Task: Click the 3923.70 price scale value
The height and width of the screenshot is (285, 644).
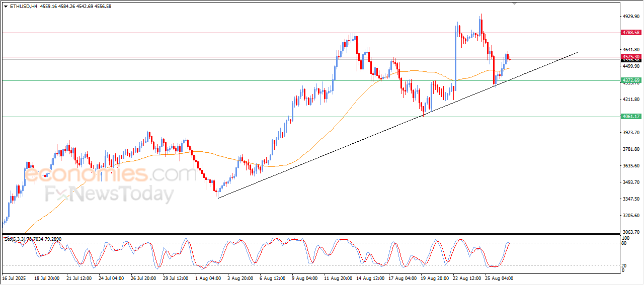Action: pos(631,133)
